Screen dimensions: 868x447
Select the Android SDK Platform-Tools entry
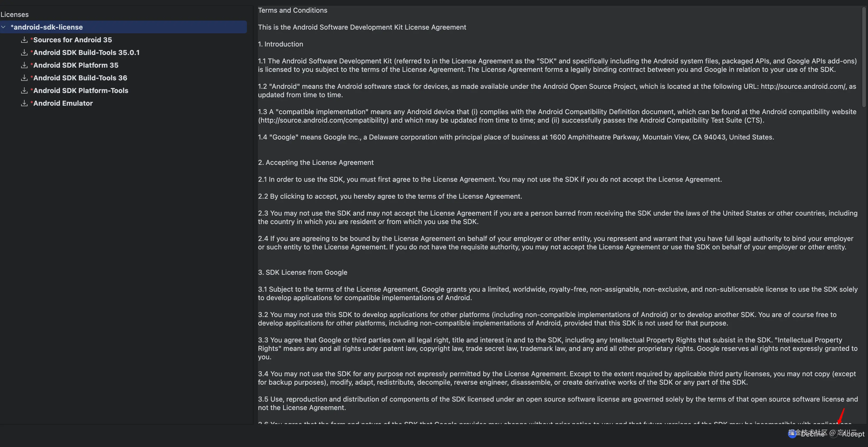[81, 91]
